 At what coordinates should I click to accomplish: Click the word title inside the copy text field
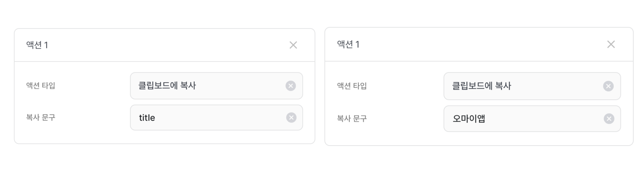tap(147, 118)
